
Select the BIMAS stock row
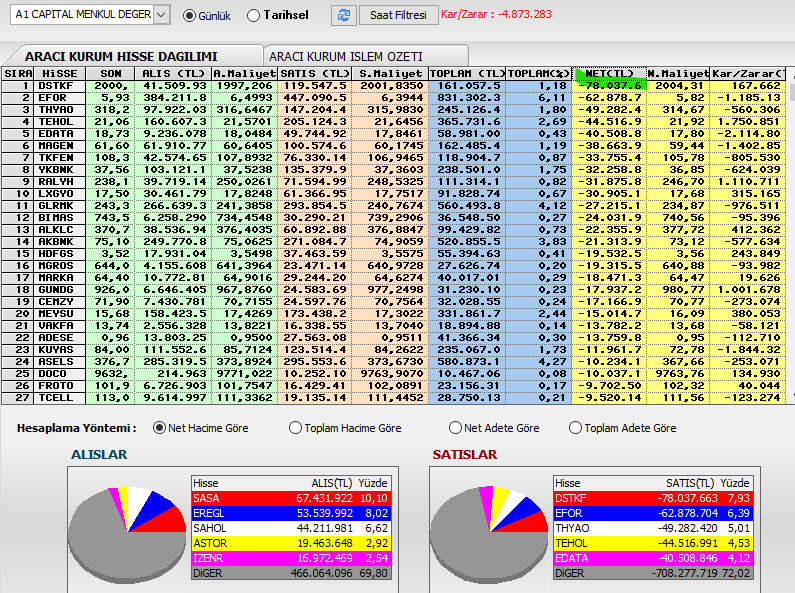point(393,218)
